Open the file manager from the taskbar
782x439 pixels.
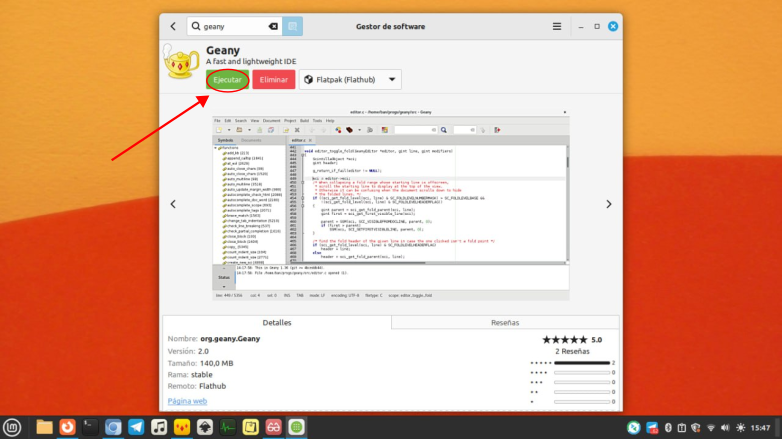(x=44, y=428)
